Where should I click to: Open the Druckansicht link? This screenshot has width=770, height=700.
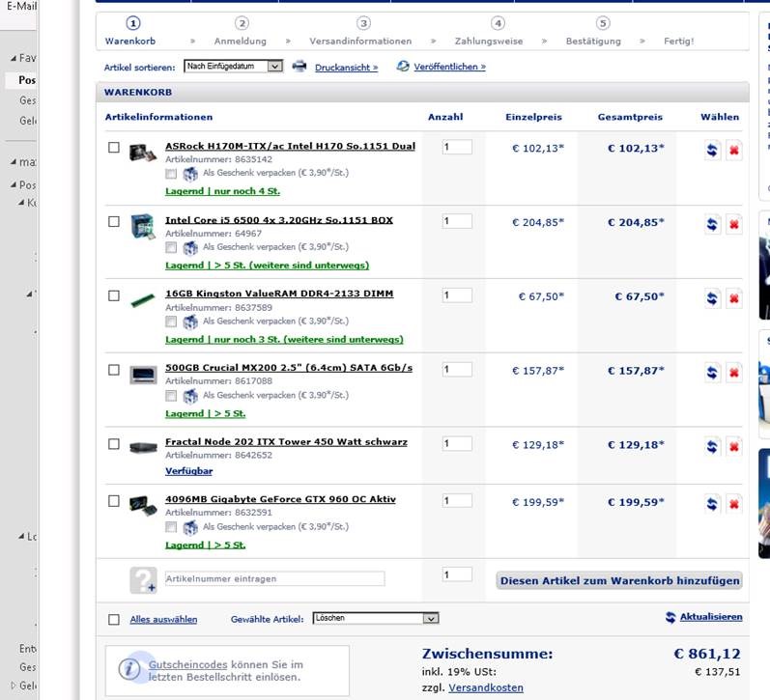pos(346,68)
